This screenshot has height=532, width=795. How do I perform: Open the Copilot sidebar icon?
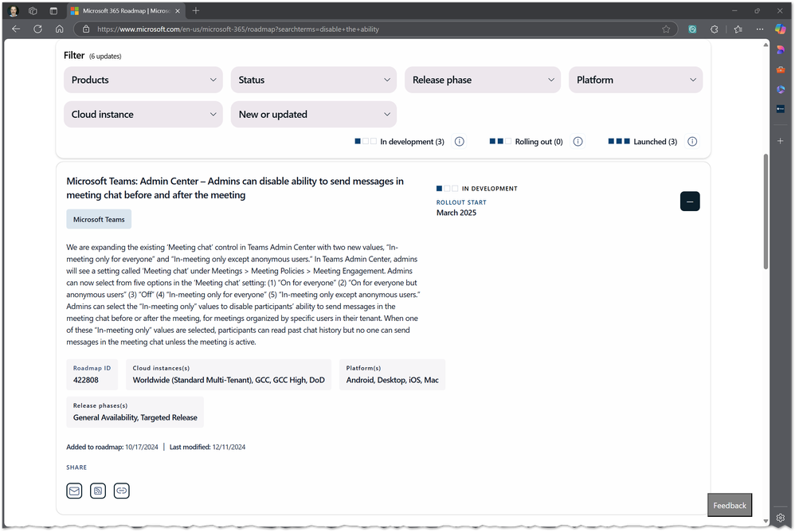tap(781, 29)
